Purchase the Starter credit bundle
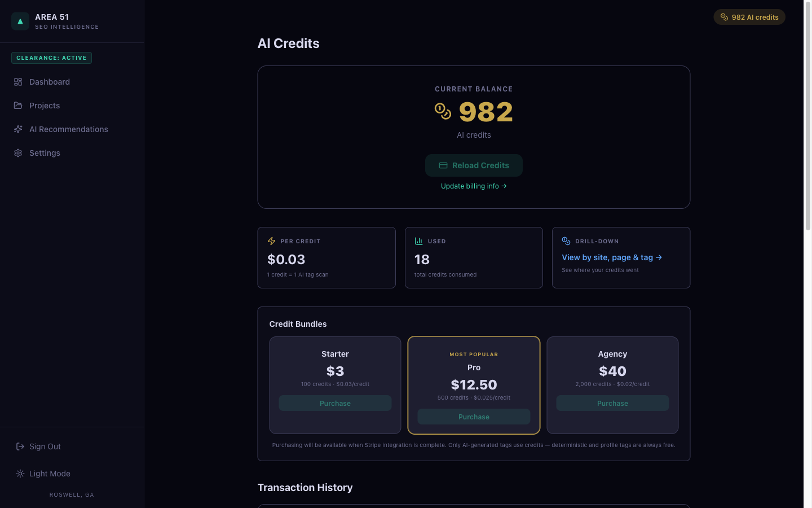This screenshot has width=812, height=508. point(335,403)
